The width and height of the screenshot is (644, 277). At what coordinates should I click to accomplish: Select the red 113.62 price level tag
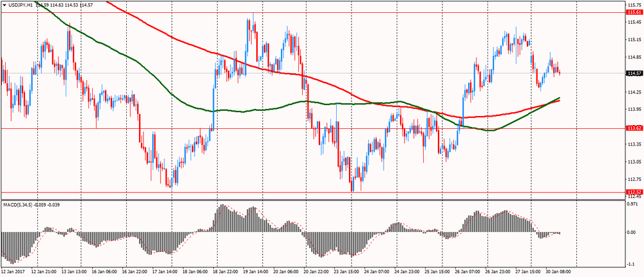pyautogui.click(x=634, y=128)
